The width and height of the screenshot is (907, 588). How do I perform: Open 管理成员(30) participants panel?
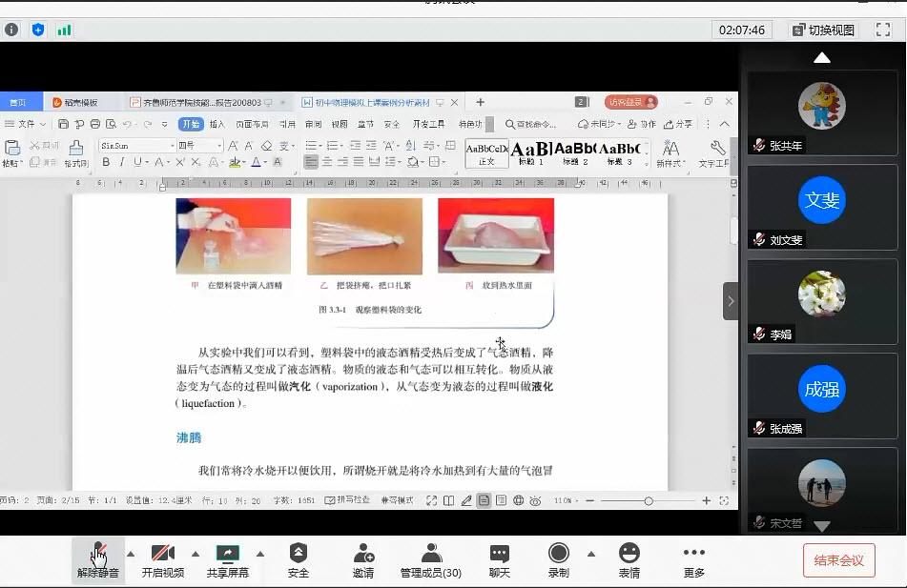pyautogui.click(x=431, y=554)
